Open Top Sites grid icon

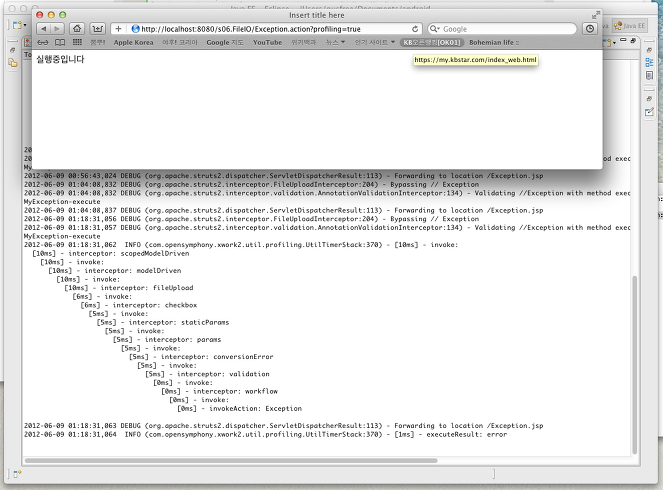click(77, 42)
